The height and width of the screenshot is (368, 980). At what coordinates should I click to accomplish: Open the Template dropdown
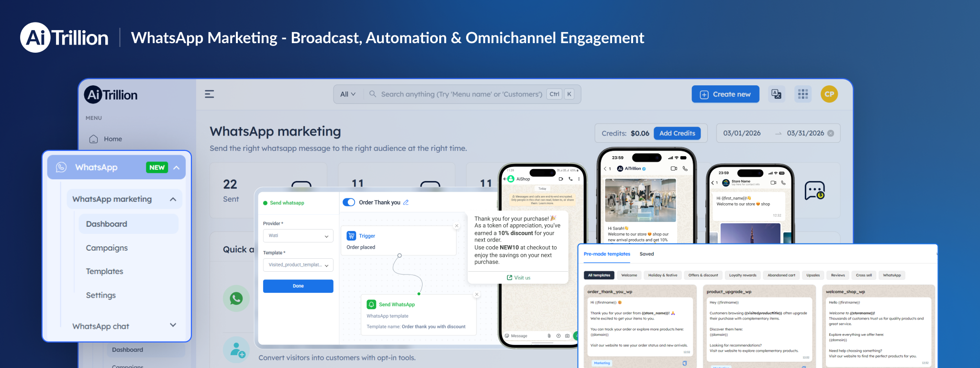pyautogui.click(x=298, y=265)
